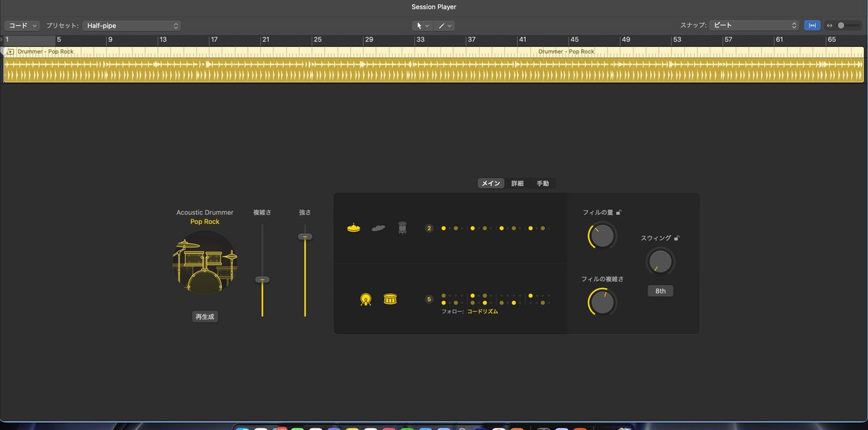
Task: Click bar 65 on the ruler
Action: (832, 39)
